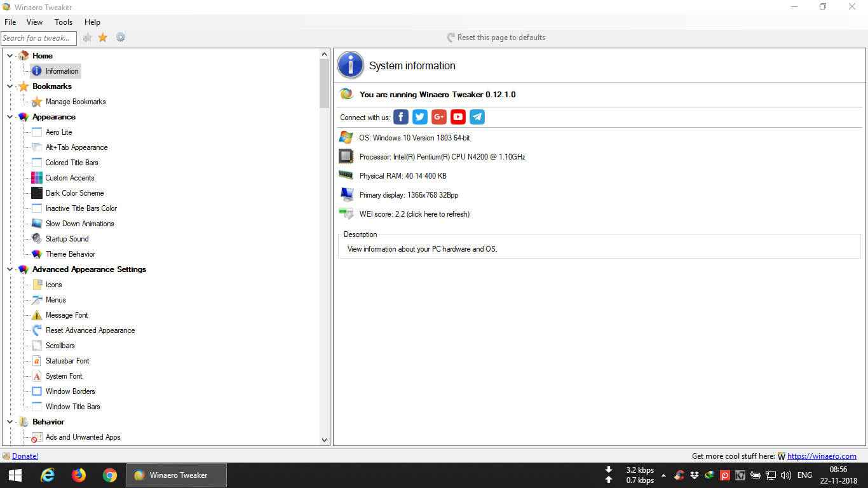Open the Twitter social icon

[x=420, y=117]
